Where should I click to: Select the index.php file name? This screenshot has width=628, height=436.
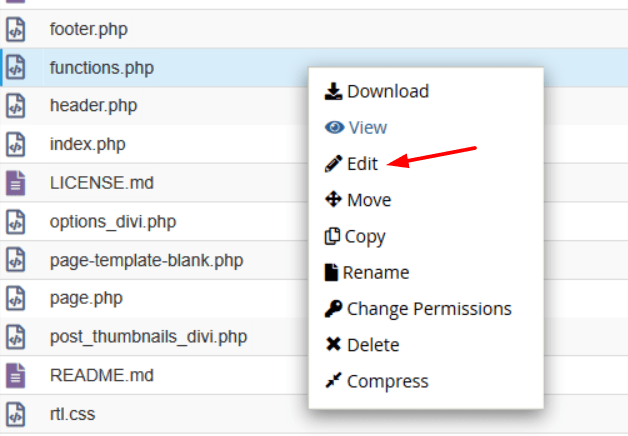(x=87, y=145)
